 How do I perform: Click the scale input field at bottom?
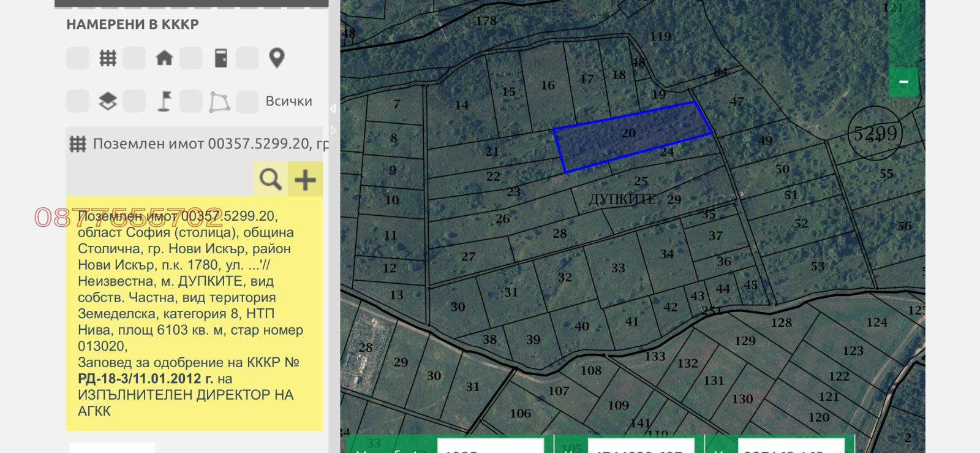(x=490, y=446)
